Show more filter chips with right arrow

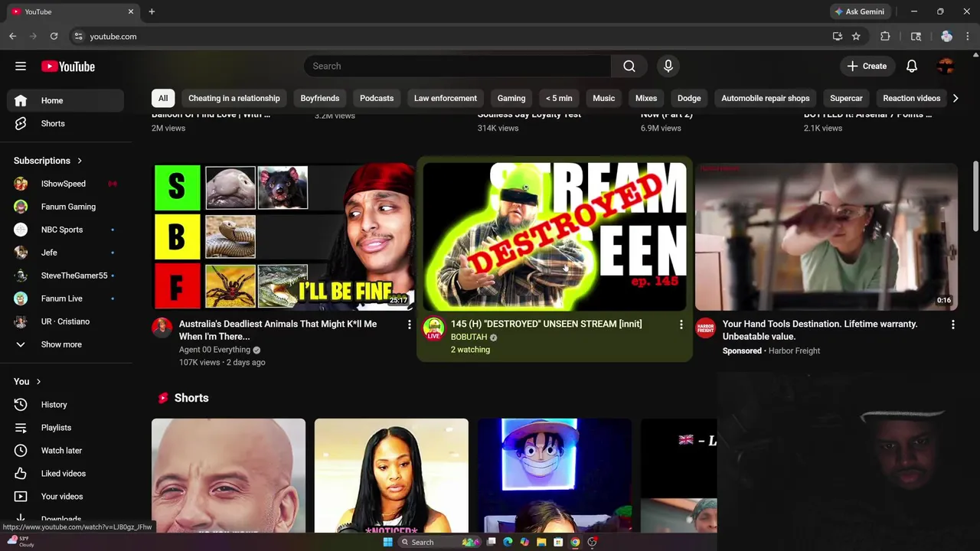[x=955, y=98]
